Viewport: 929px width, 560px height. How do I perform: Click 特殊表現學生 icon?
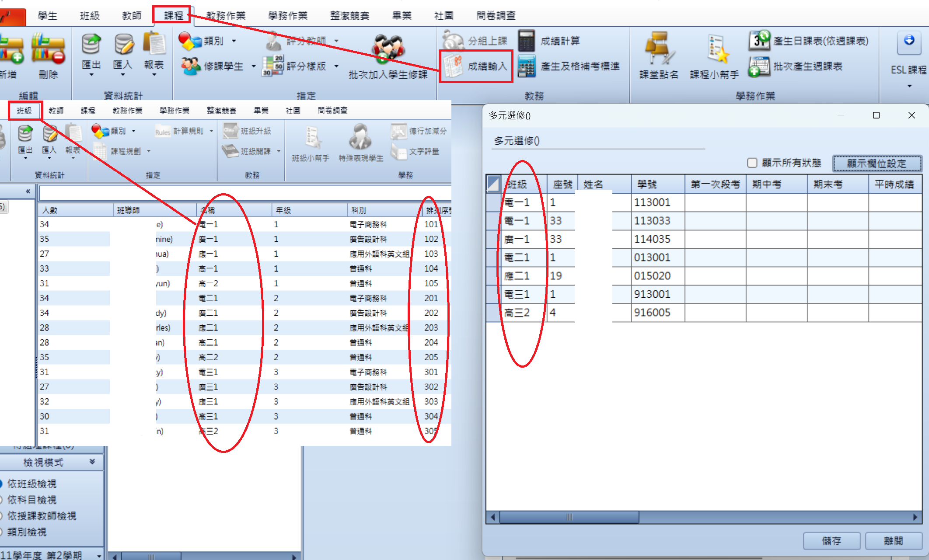coord(360,136)
